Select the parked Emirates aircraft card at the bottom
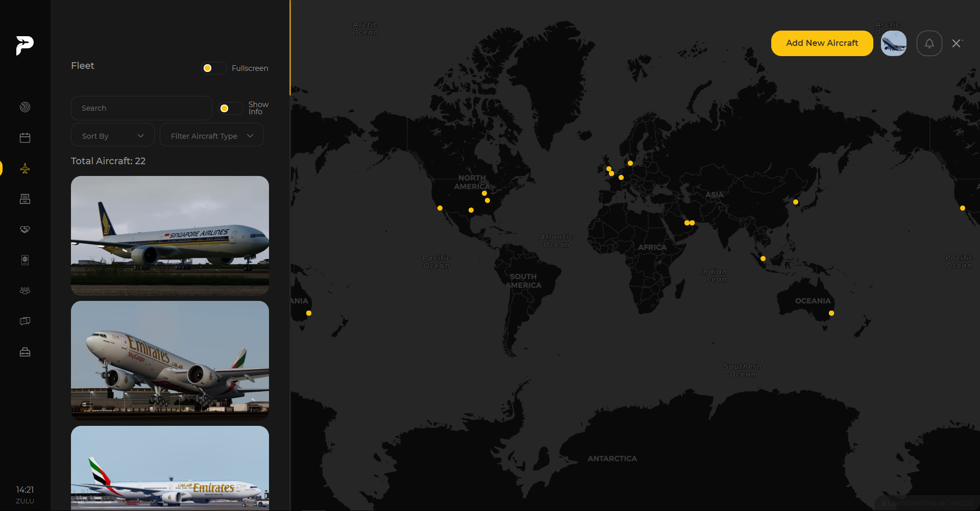Image resolution: width=980 pixels, height=511 pixels. point(170,468)
